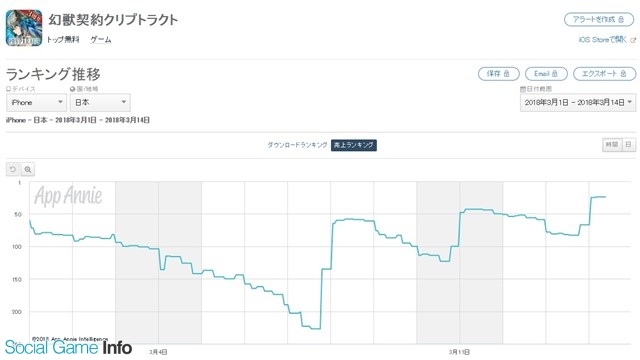Click the lock icon on エクスポート button
This screenshot has height=360, width=640.
click(x=623, y=74)
